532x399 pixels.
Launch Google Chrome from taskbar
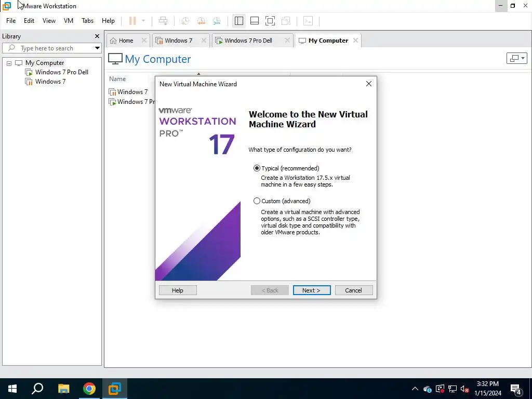(89, 389)
